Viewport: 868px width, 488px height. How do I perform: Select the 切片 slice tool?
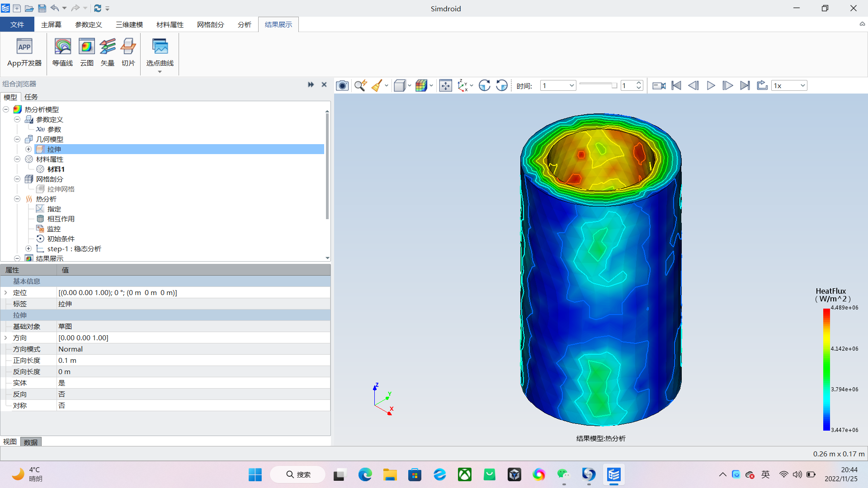click(x=128, y=52)
